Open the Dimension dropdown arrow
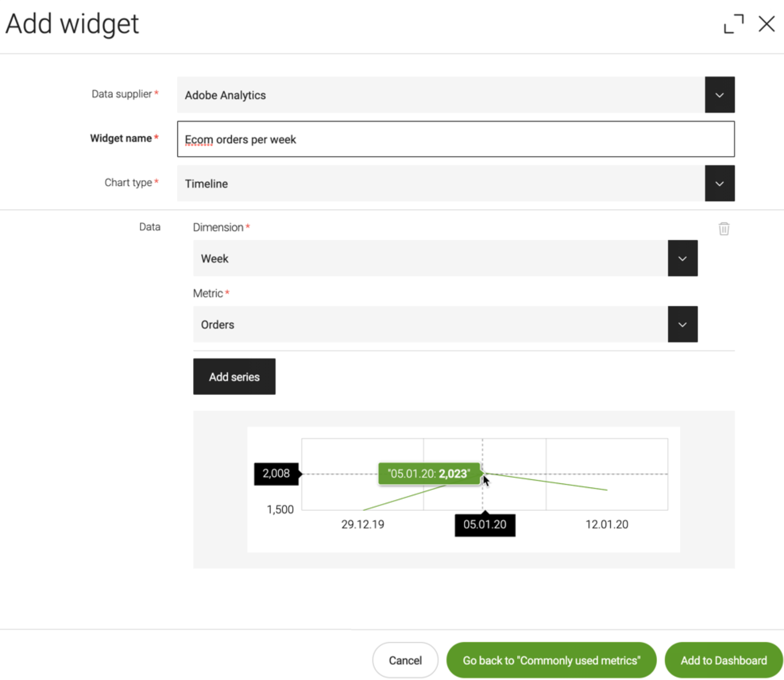This screenshot has width=784, height=680. point(683,258)
